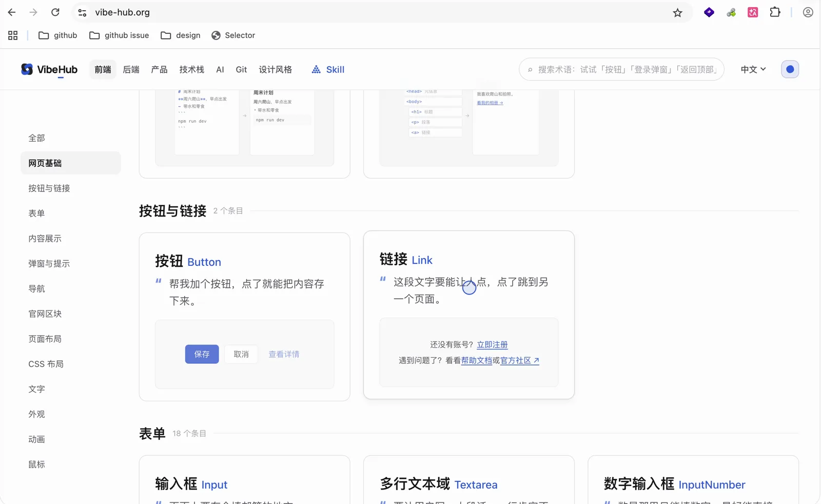The width and height of the screenshot is (821, 504).
Task: Select 导航 in the sidebar
Action: (x=71, y=289)
